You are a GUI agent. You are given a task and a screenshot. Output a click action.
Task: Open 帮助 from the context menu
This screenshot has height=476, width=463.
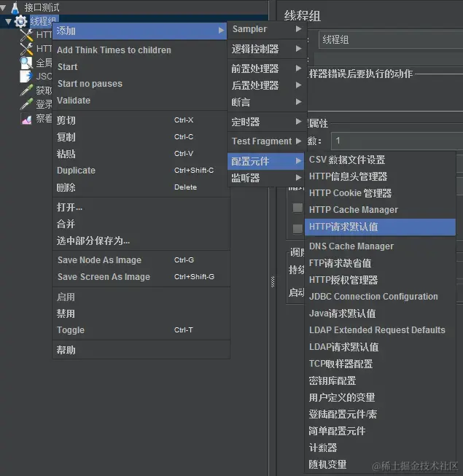(140, 350)
